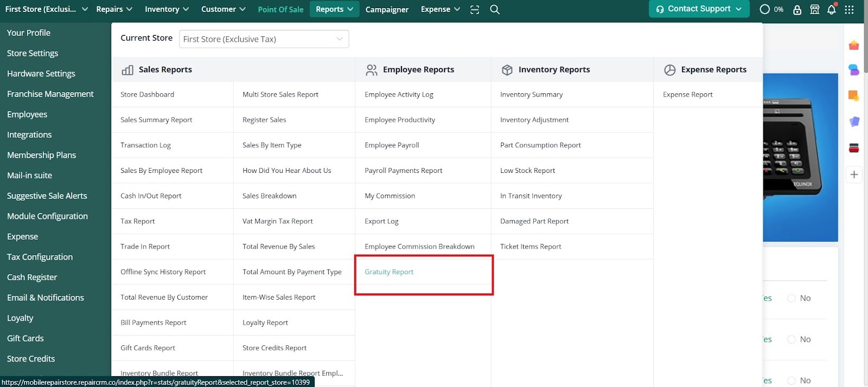Open the storefront icon in header
Screen dimensions: 868x387
pos(814,9)
